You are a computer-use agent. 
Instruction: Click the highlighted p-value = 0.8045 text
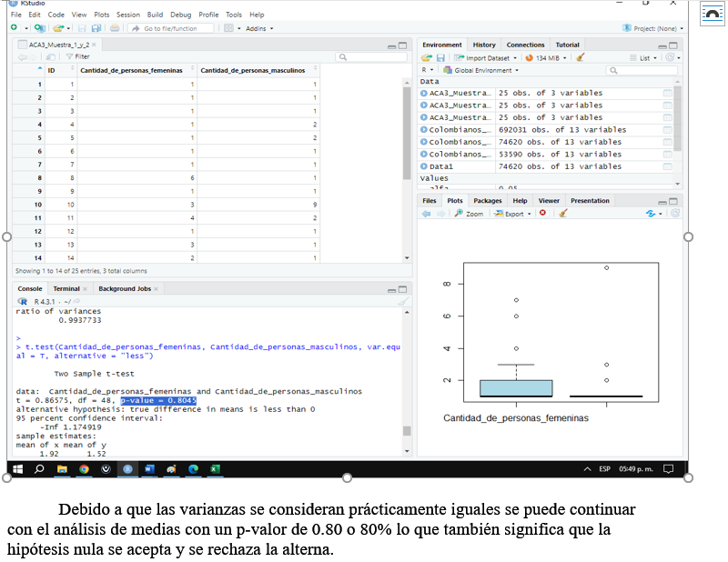[x=158, y=400]
